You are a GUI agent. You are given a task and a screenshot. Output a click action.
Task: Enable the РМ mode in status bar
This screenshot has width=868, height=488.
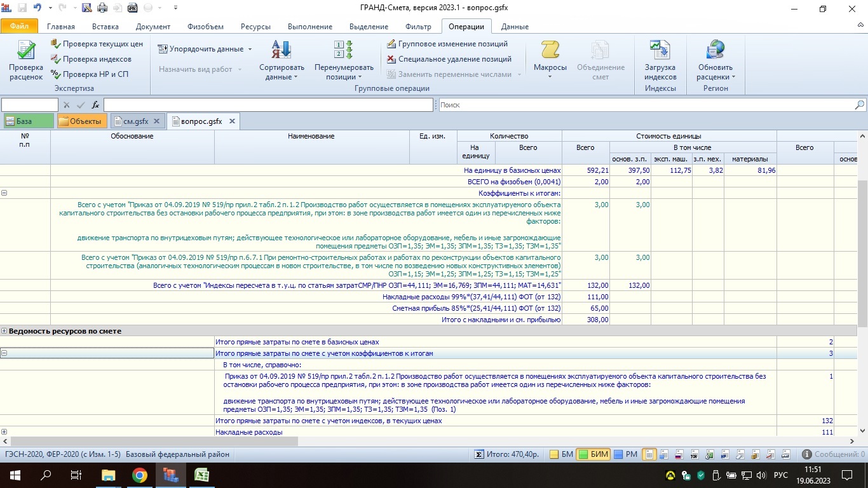coord(625,454)
